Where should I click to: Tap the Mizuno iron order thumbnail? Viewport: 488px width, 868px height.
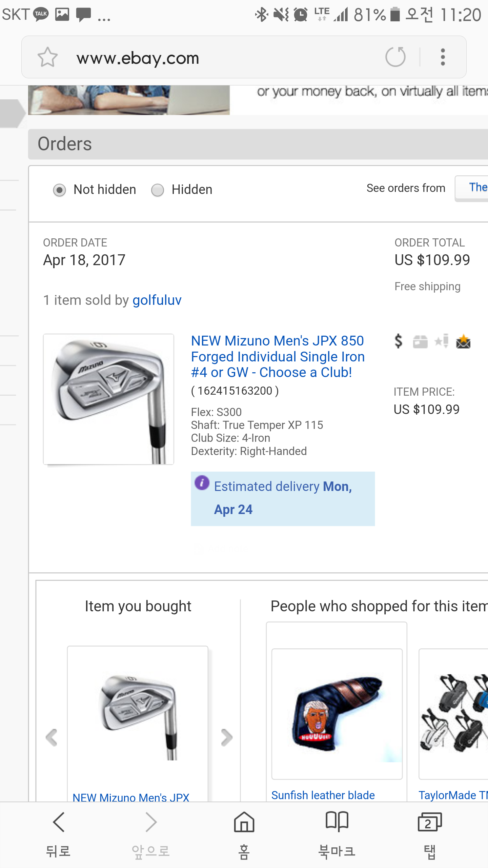(x=108, y=399)
